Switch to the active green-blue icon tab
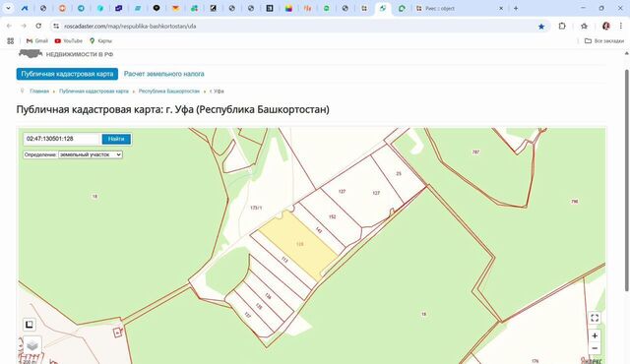 pos(383,8)
